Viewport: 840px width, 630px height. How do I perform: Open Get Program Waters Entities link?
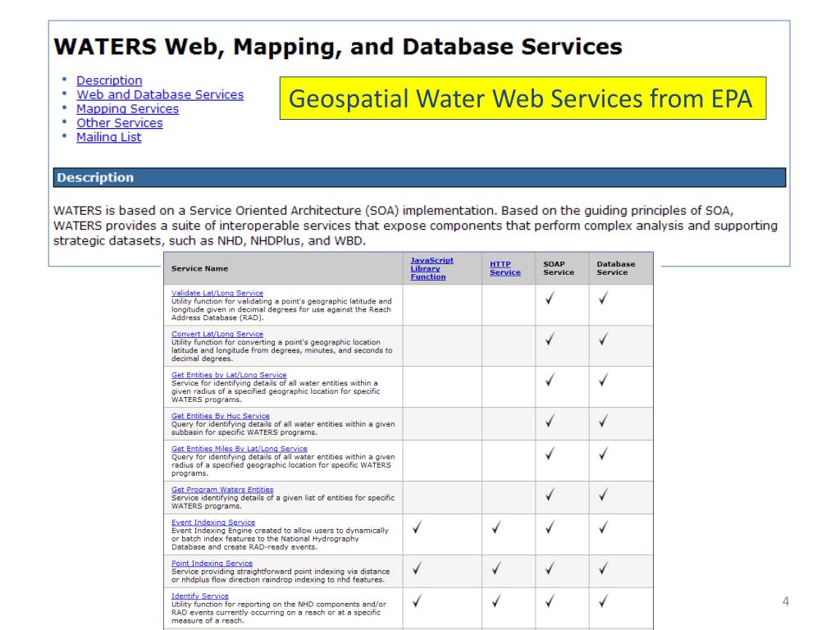click(222, 490)
